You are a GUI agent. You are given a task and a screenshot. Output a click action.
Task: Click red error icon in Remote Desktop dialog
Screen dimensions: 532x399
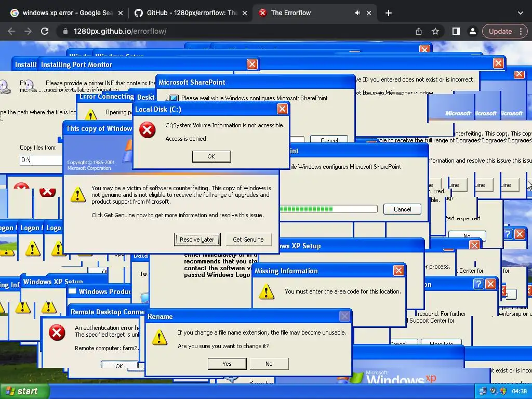point(57,332)
